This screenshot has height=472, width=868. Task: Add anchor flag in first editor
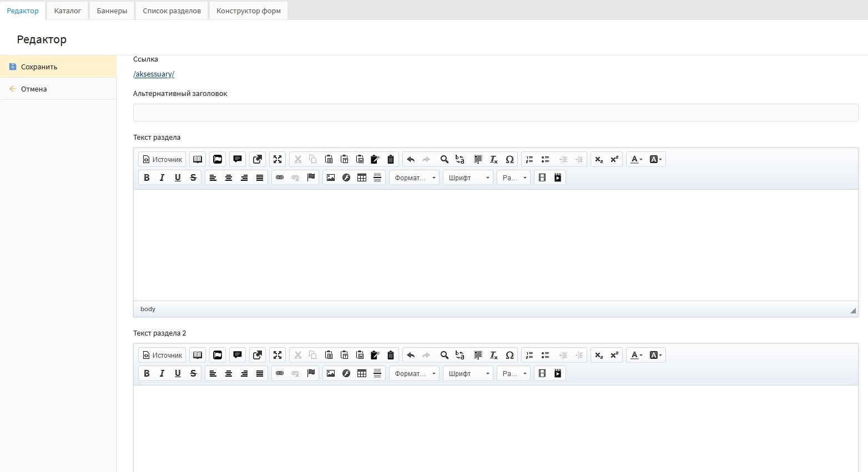[311, 177]
